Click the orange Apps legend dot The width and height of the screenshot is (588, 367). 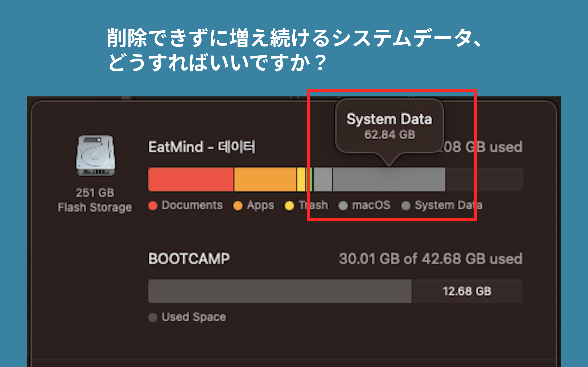coord(238,206)
